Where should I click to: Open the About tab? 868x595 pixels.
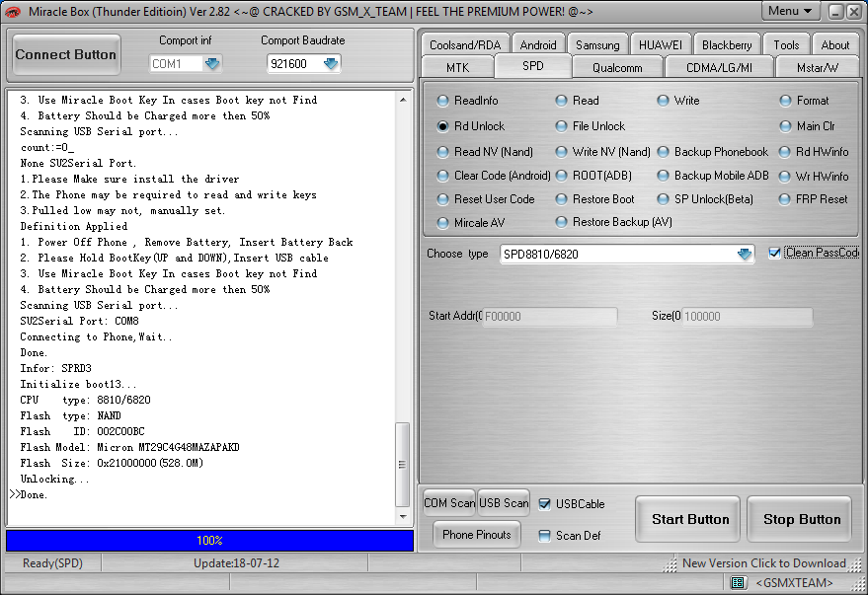[x=834, y=44]
